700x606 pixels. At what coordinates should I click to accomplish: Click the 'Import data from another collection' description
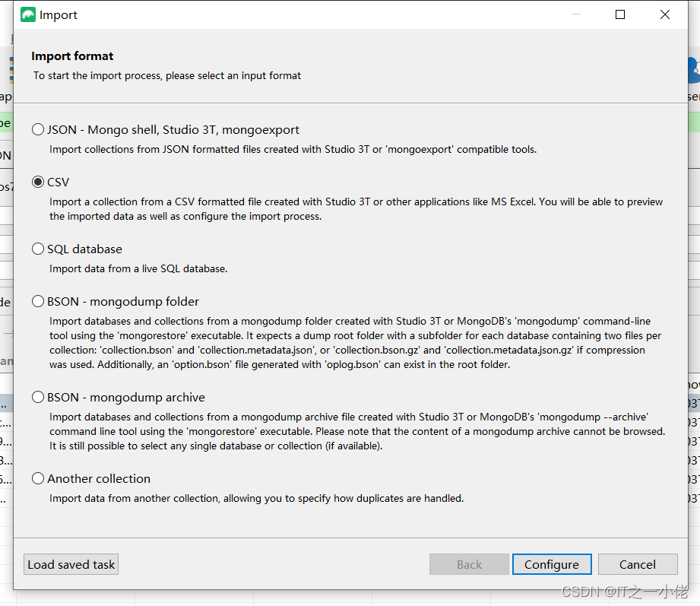click(x=256, y=498)
